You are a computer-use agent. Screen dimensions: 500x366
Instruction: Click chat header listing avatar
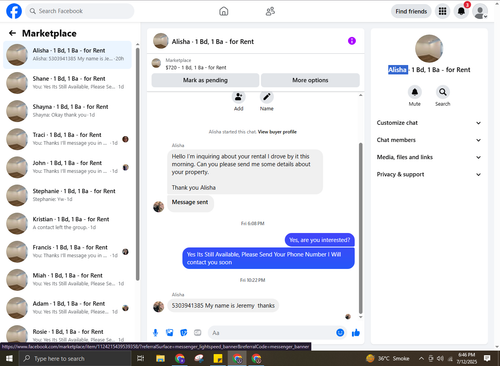tap(160, 41)
